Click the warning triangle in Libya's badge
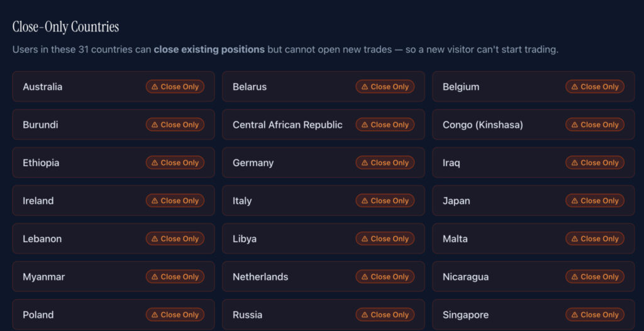Screen dimensions: 644x331 pos(365,239)
